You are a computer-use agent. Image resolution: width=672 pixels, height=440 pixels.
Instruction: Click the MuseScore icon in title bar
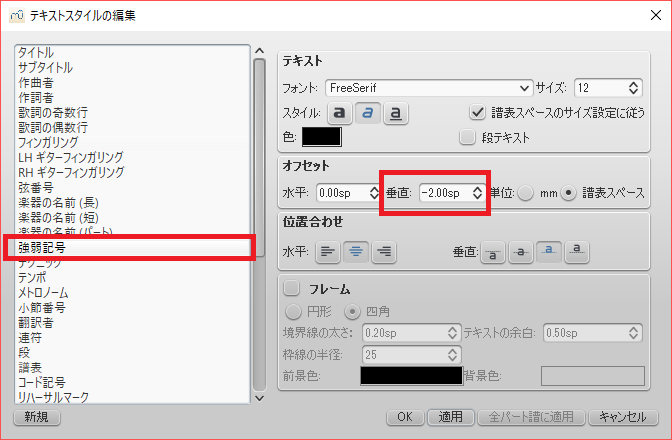[x=16, y=16]
